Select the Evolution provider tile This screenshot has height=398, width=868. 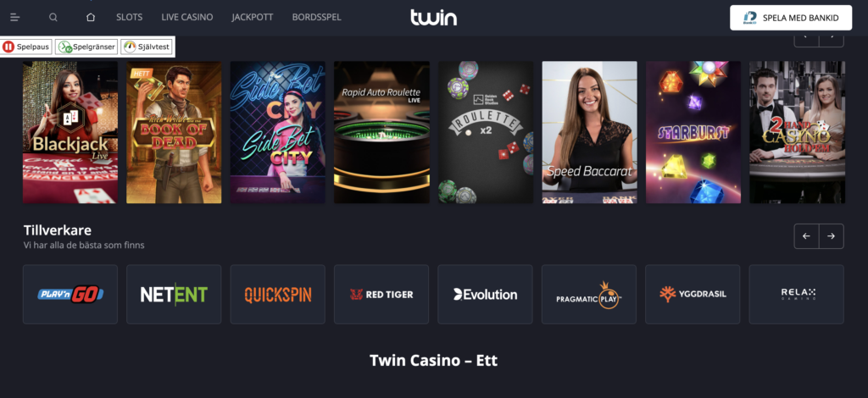click(485, 294)
